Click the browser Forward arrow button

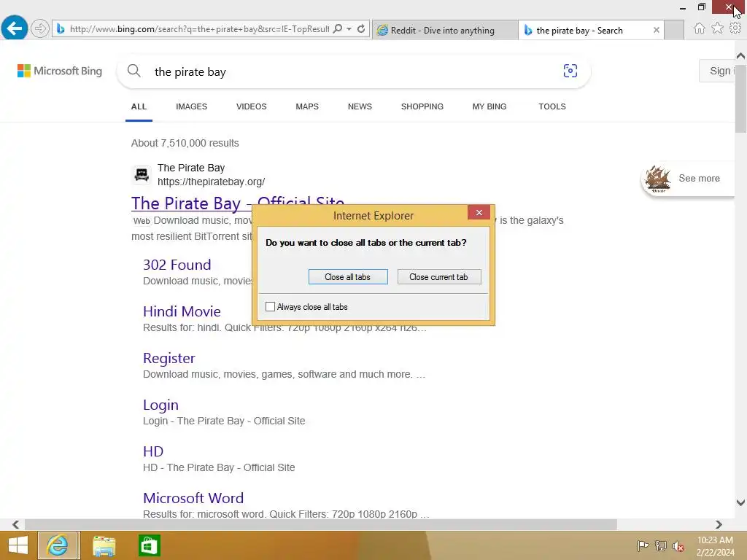pyautogui.click(x=40, y=28)
